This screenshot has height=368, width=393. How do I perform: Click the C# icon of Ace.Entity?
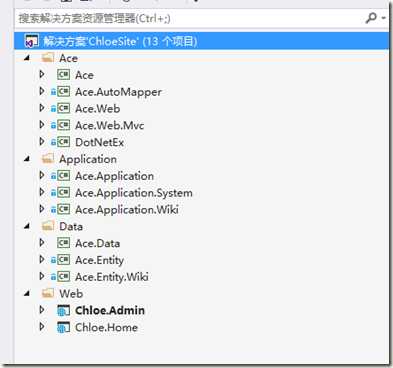coord(63,259)
